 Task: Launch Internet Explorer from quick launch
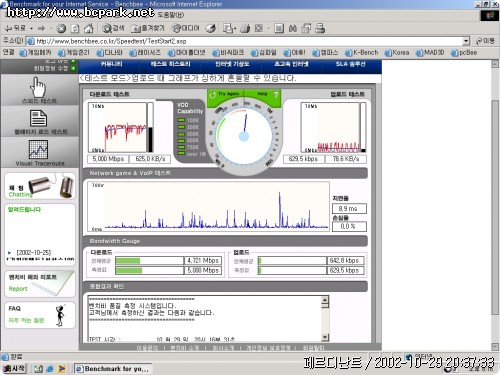coord(50,369)
